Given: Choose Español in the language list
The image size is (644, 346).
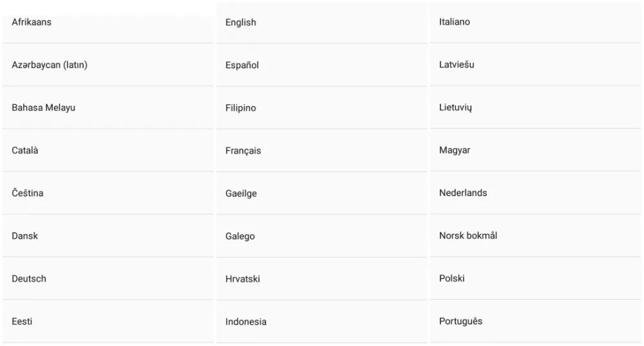Looking at the screenshot, I should pyautogui.click(x=242, y=65).
